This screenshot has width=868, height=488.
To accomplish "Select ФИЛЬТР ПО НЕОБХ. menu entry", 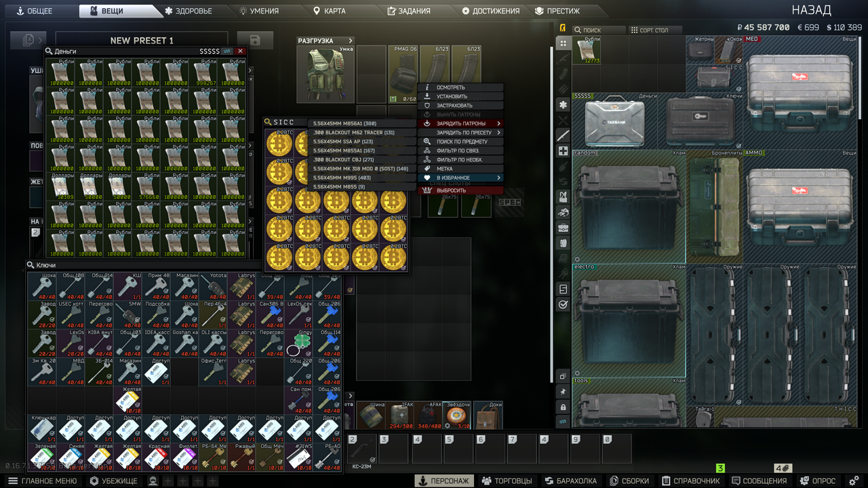I will [461, 159].
